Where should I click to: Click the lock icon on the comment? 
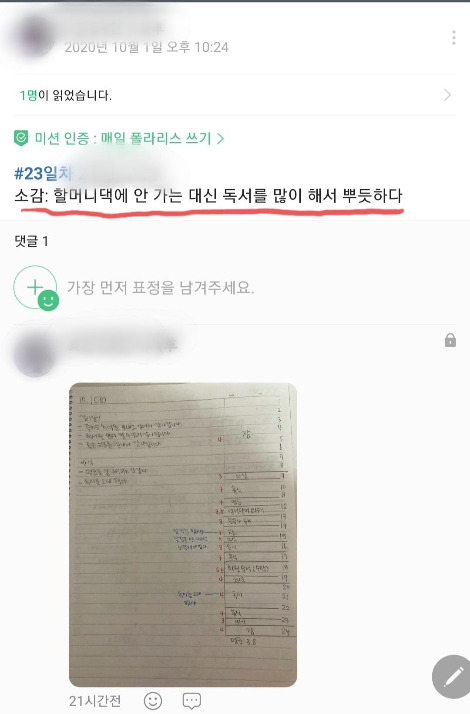(450, 340)
